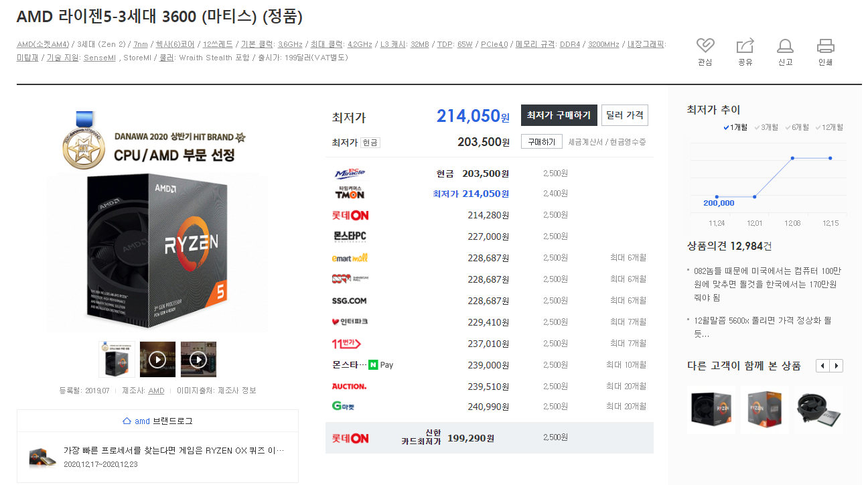The image size is (868, 485).
Task: Show previous related products arrow
Action: pos(822,366)
